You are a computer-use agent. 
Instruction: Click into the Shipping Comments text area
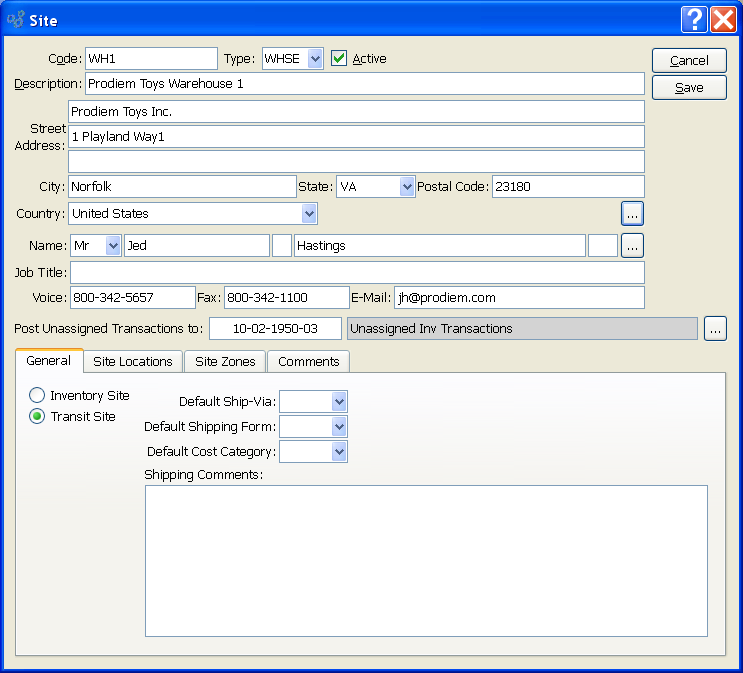click(x=426, y=560)
